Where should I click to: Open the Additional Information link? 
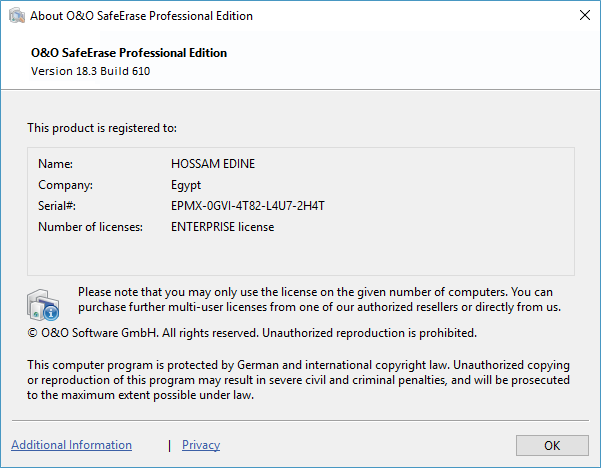tap(71, 445)
